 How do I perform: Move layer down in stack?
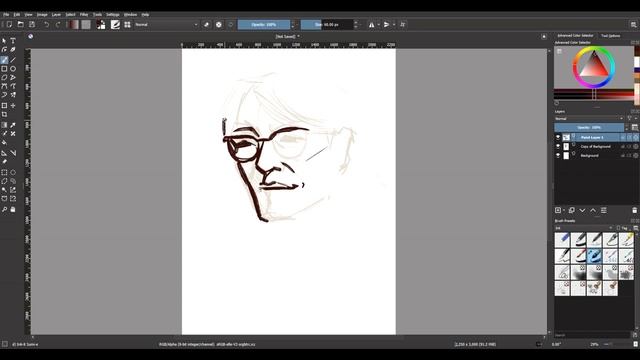(582, 210)
